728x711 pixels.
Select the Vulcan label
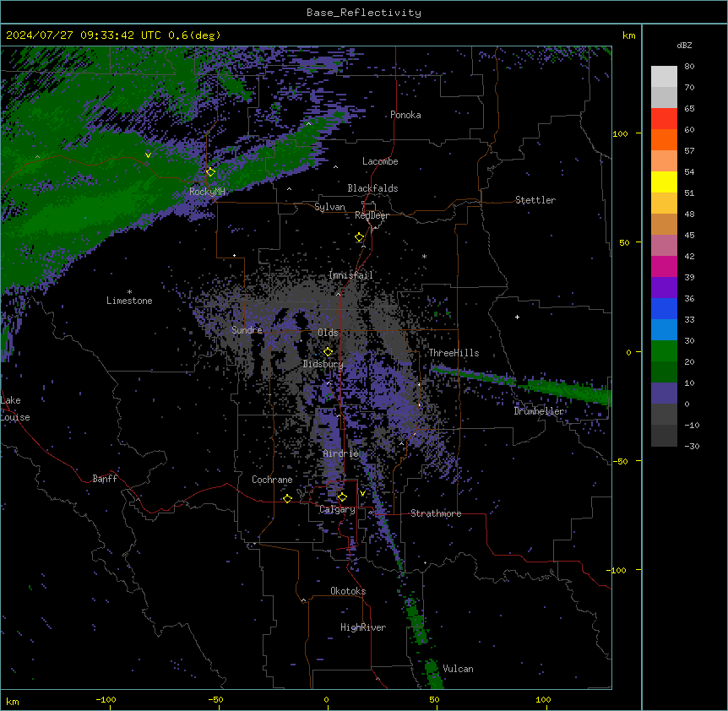point(459,669)
